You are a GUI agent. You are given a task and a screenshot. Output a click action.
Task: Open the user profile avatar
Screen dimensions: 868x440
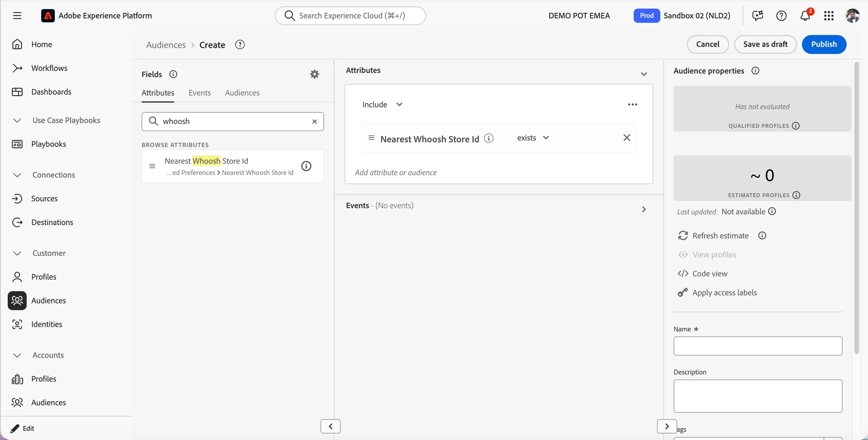point(853,15)
